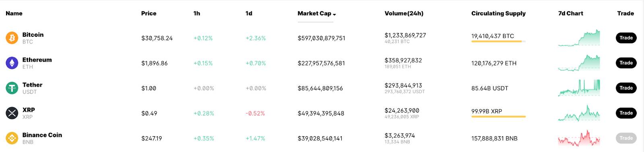Viewport: 644px width, 152px height.
Task: Click the black XRP logo icon
Action: [x=12, y=113]
